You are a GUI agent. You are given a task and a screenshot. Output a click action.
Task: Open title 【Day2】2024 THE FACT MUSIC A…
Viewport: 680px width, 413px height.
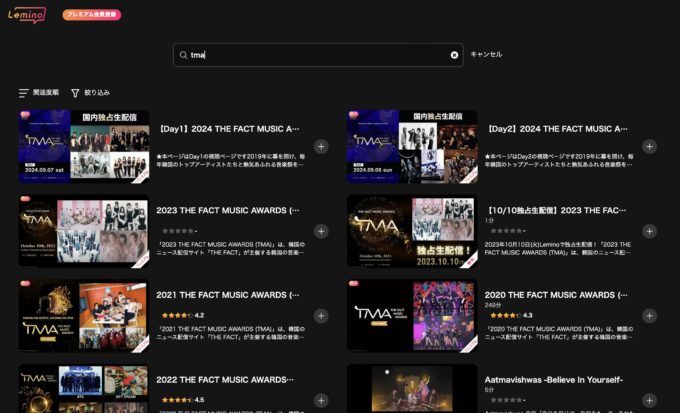557,129
